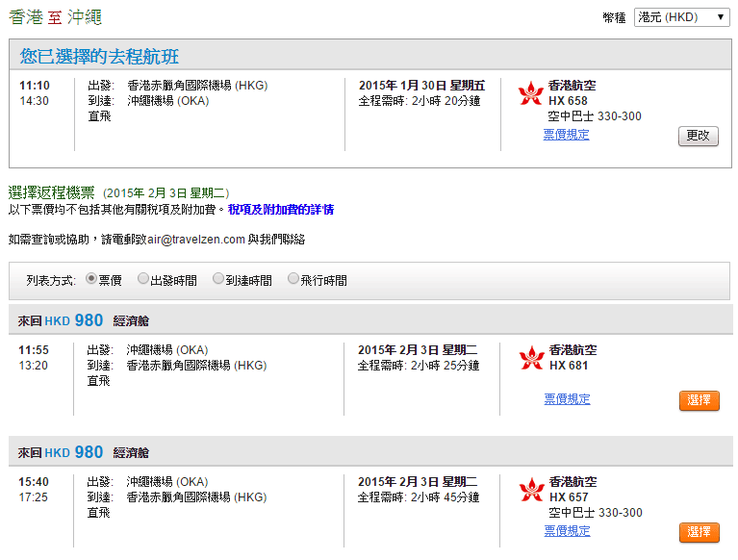Open the 稅項及附加費的詳情 link
Viewport: 738px width, 560px height.
click(x=281, y=209)
